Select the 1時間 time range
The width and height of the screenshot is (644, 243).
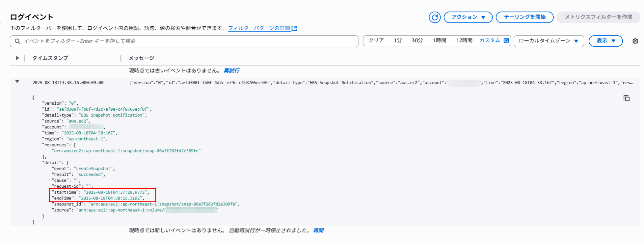coord(440,40)
